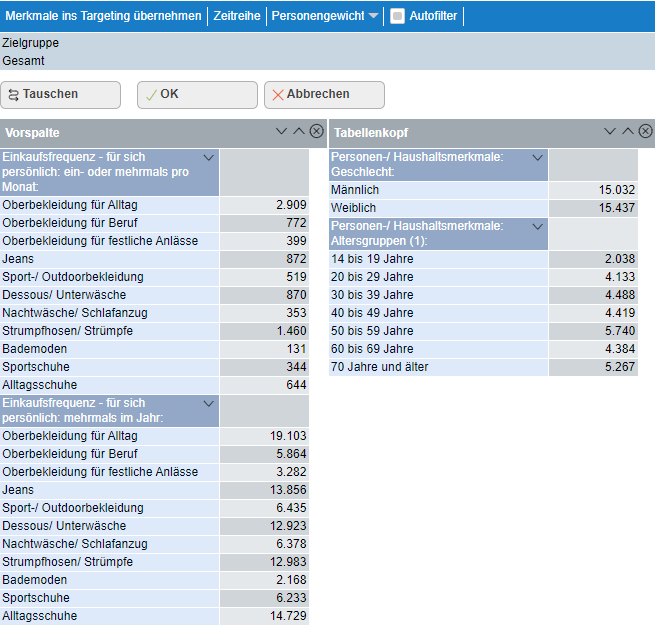Click the Abbrechen button
Screen dimensions: 655x625
click(324, 94)
